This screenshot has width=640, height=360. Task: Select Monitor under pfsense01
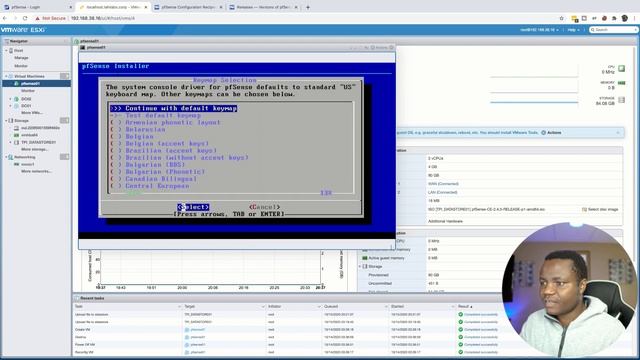28,91
